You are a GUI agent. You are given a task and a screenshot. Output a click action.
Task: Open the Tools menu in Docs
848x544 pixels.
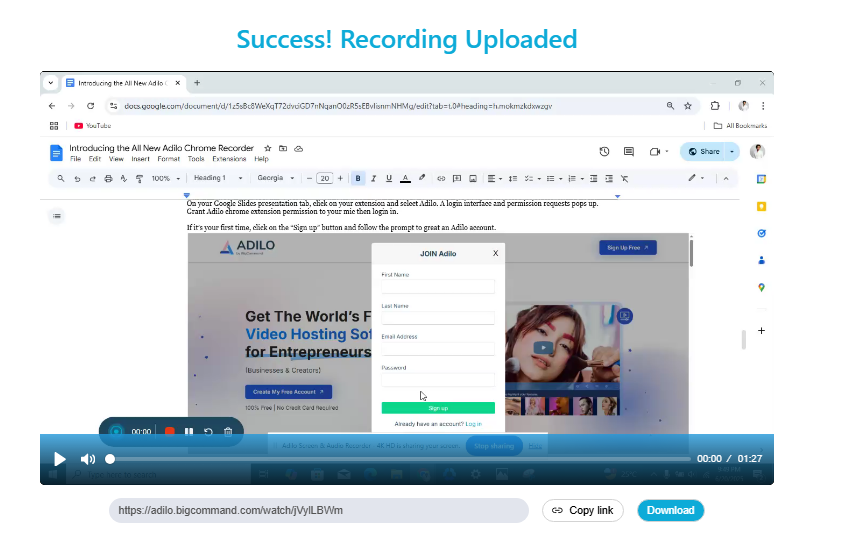click(196, 159)
